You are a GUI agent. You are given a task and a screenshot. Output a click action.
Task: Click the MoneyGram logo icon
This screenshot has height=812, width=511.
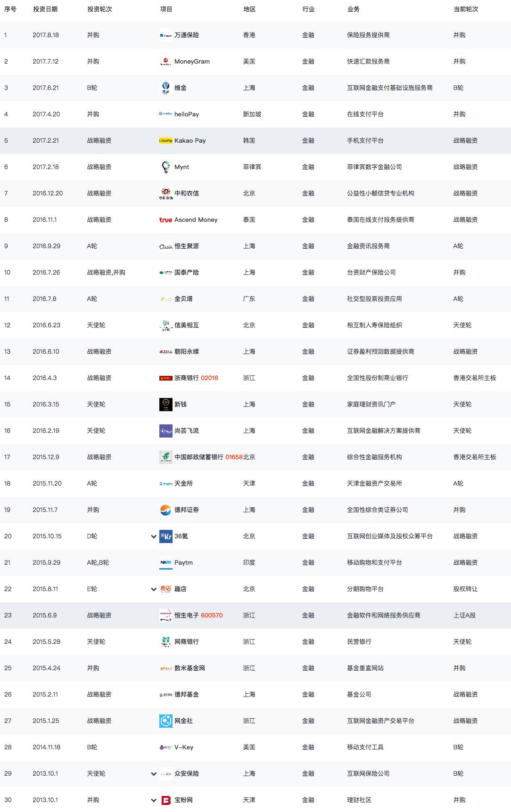[165, 62]
